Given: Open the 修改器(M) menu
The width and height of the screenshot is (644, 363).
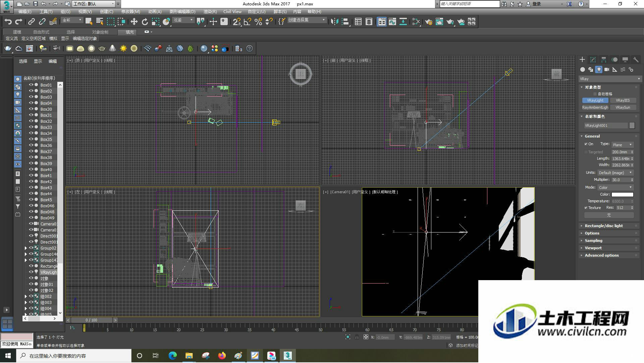Looking at the screenshot, I should click(130, 12).
